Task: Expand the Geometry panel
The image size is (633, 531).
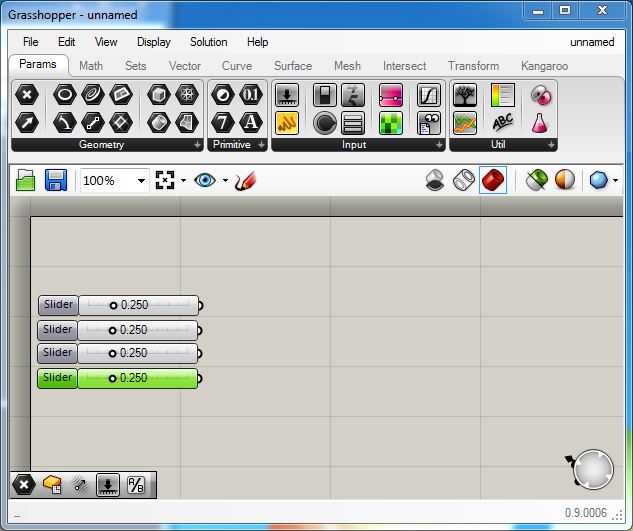Action: (x=197, y=145)
